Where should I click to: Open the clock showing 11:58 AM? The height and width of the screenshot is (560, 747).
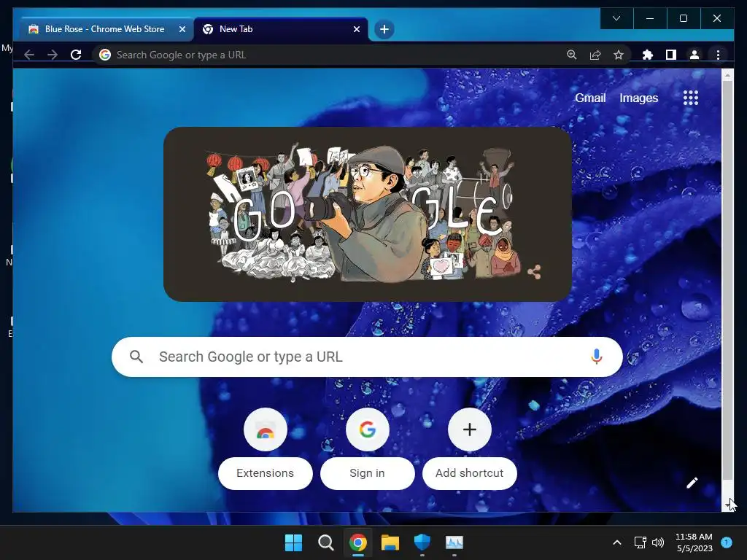pos(694,542)
